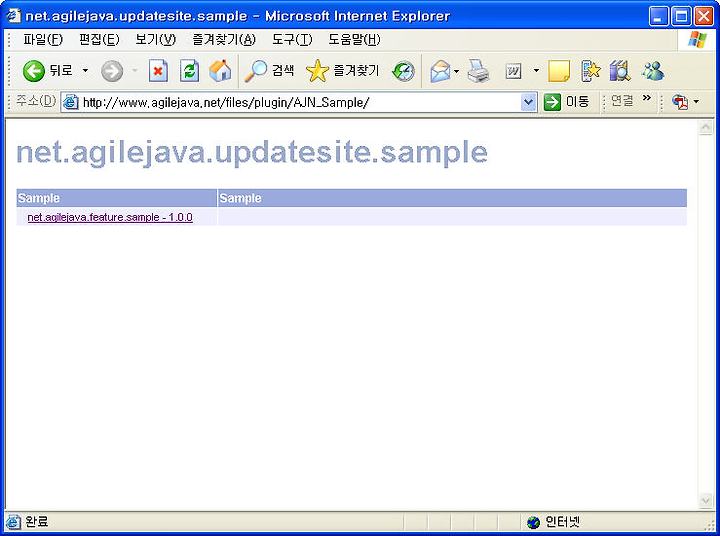Viewport: 720px width, 536px height.
Task: Go back with the 뒤로 button
Action: tap(48, 71)
